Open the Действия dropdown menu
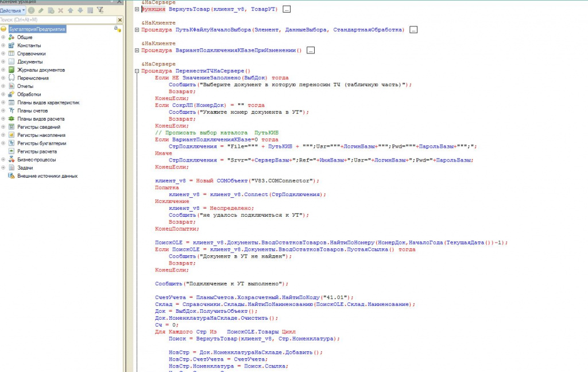This screenshot has height=372, width=588. pos(13,10)
